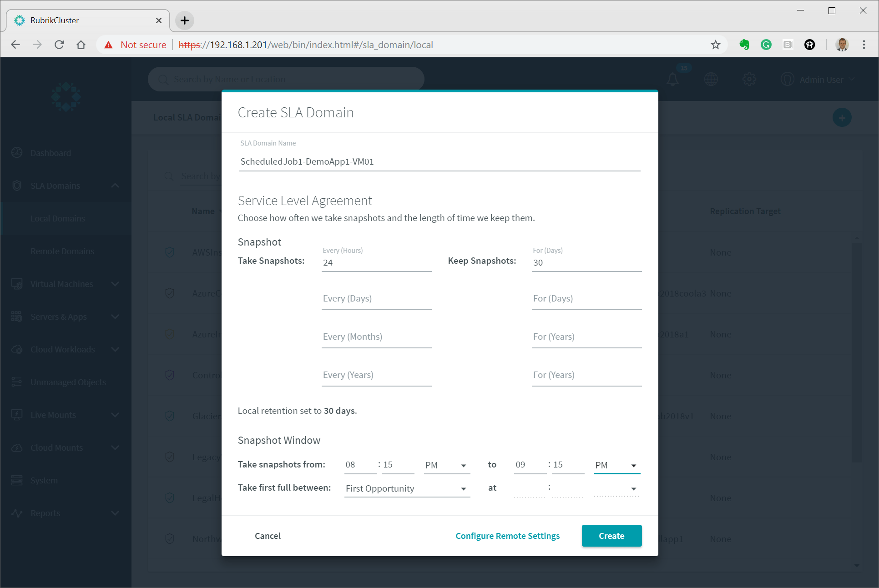Collapse the SLA Domains sidebar section
Image resolution: width=879 pixels, height=588 pixels.
pyautogui.click(x=115, y=186)
